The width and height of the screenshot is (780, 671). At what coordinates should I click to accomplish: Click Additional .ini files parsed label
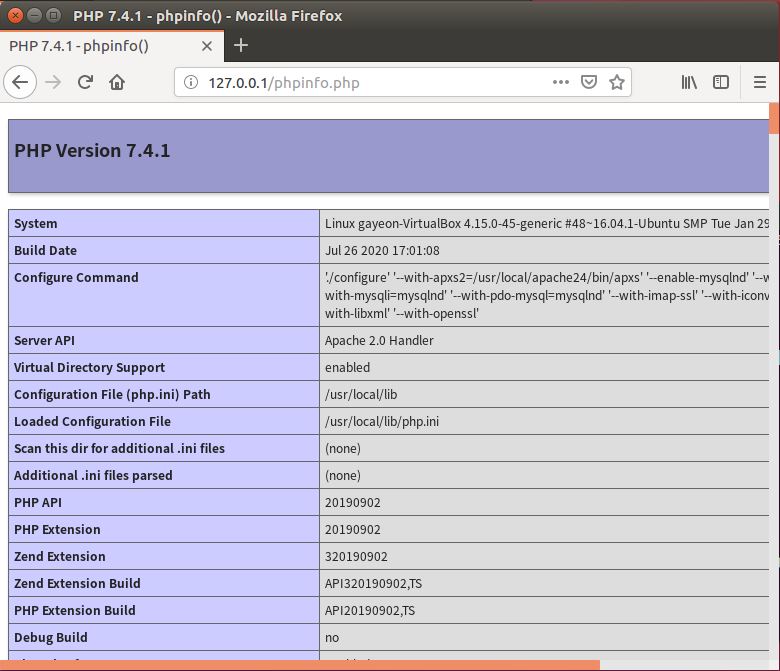tap(93, 476)
